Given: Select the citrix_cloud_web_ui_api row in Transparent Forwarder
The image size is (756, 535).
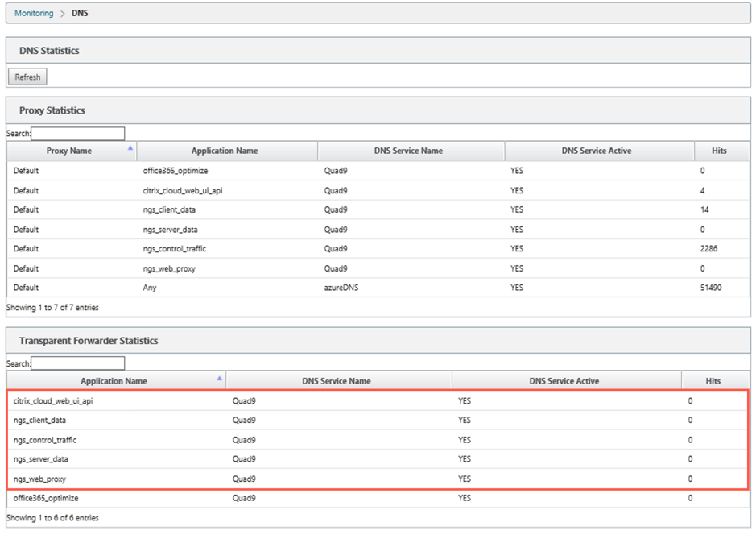Looking at the screenshot, I should click(378, 401).
